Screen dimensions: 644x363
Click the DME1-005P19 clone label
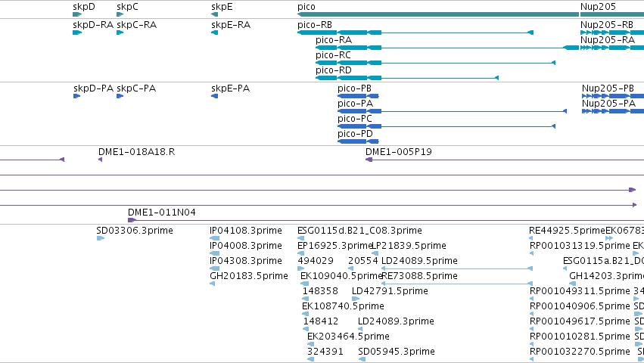tap(399, 152)
